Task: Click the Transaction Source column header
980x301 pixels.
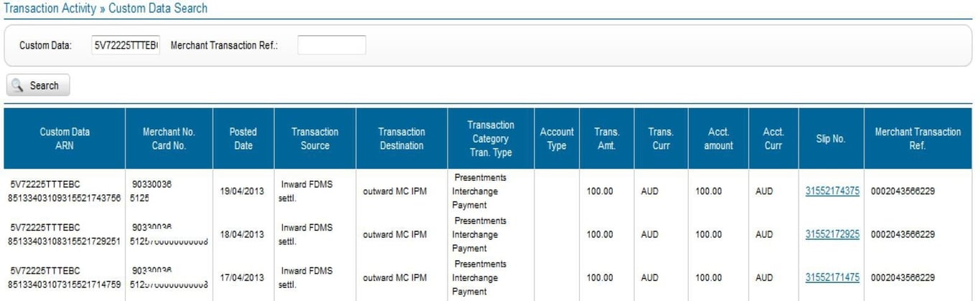Action: click(314, 138)
